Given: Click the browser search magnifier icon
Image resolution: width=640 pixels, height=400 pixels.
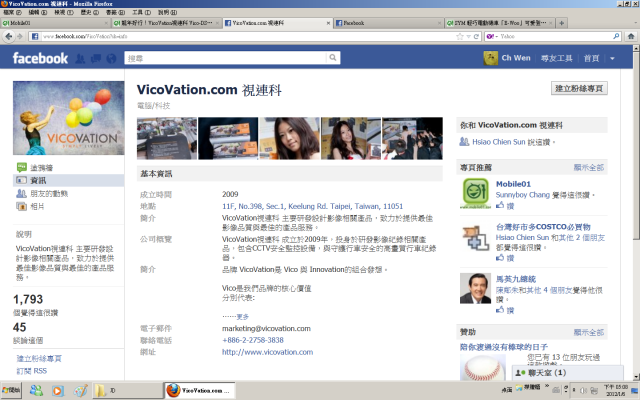Looking at the screenshot, I should (x=616, y=36).
